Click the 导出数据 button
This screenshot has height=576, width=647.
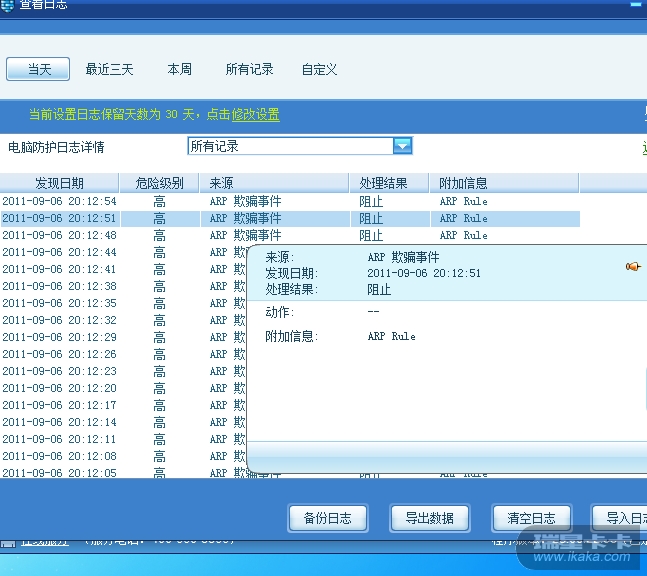(x=430, y=518)
